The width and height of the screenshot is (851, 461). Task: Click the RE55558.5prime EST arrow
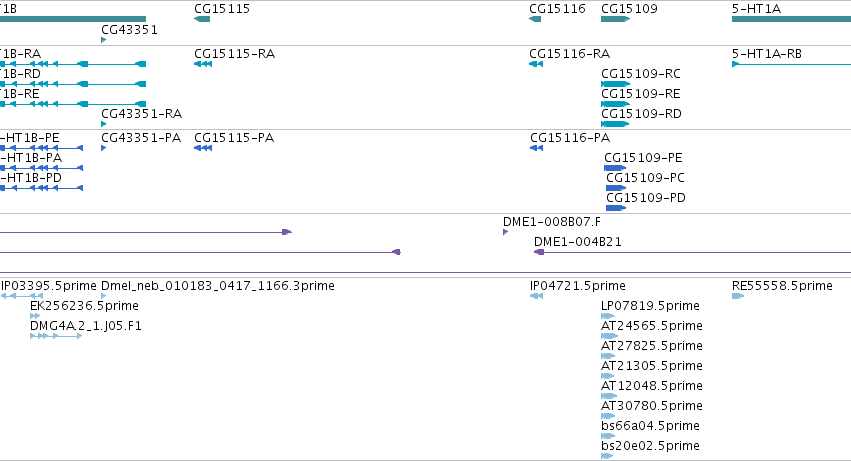coord(738,296)
